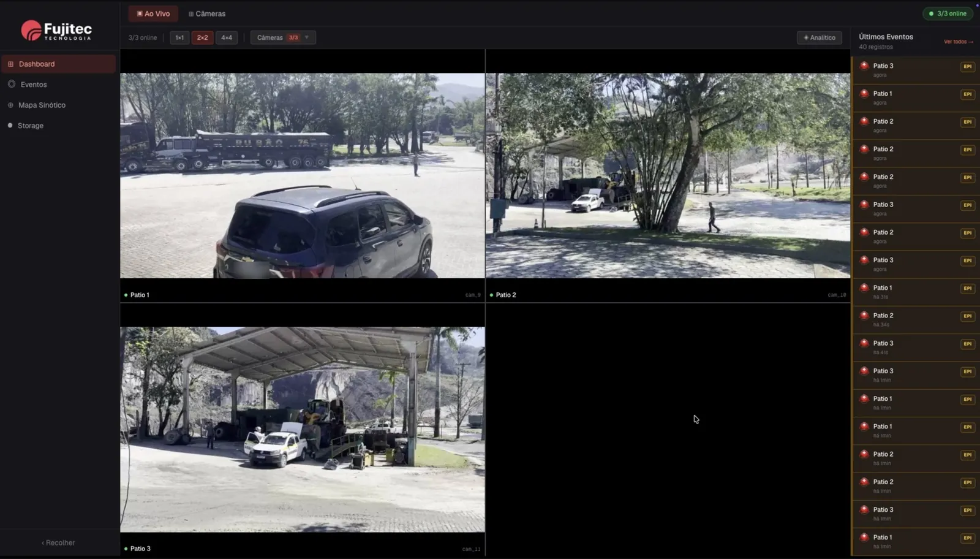Screen dimensions: 980x559
Task: Open Eventos in the sidebar
Action: (58, 85)
